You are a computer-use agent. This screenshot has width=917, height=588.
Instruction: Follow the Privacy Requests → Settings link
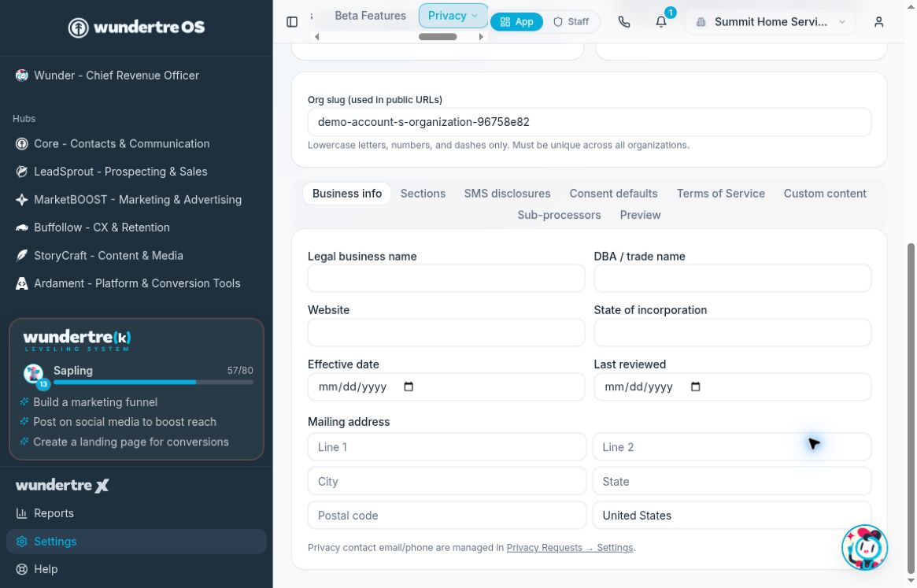coord(570,548)
